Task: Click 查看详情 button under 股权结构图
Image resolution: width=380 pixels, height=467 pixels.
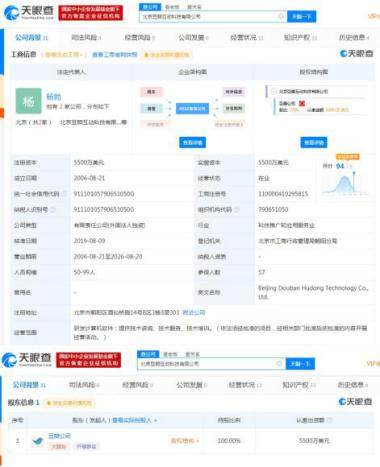Action: [x=314, y=143]
